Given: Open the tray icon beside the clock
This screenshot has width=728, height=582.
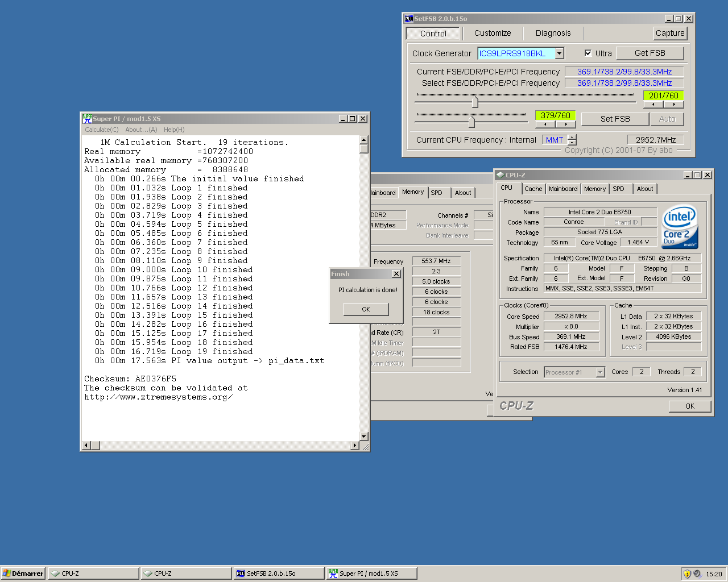Looking at the screenshot, I should pos(697,573).
